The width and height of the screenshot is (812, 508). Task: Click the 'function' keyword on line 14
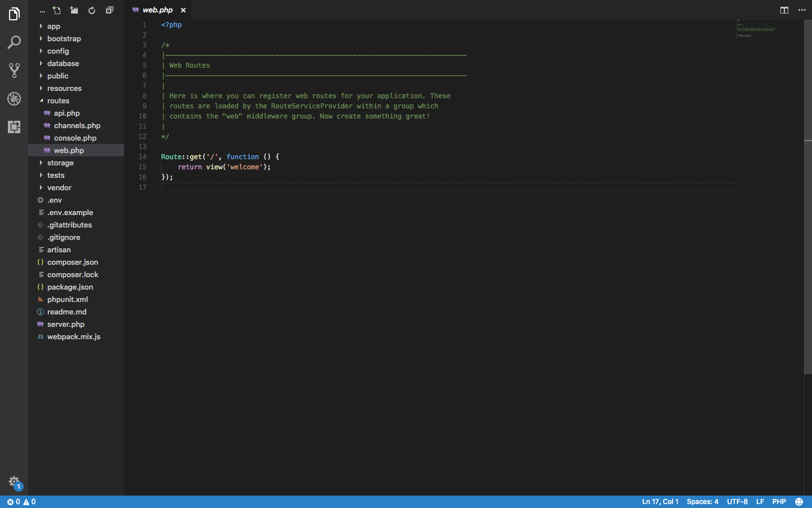[242, 157]
